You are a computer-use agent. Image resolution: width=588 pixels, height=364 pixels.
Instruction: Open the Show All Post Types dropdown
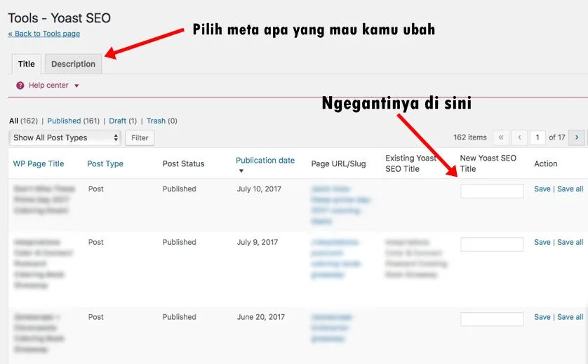tap(65, 137)
